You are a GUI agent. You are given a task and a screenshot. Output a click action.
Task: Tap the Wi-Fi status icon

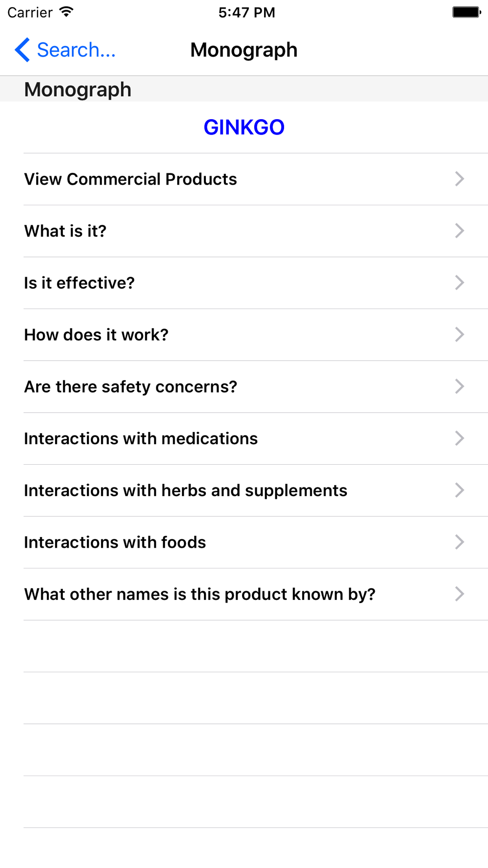click(x=66, y=12)
